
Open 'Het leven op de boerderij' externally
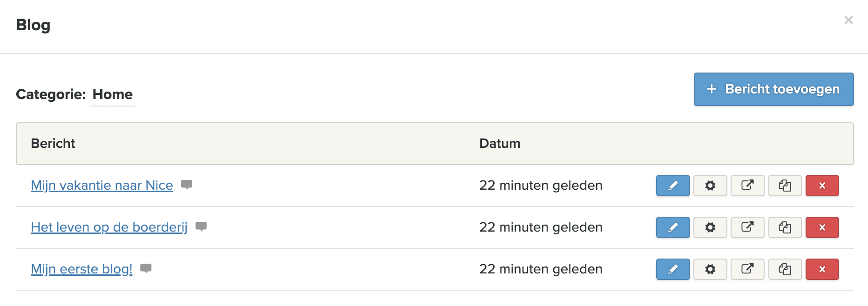coord(747,227)
